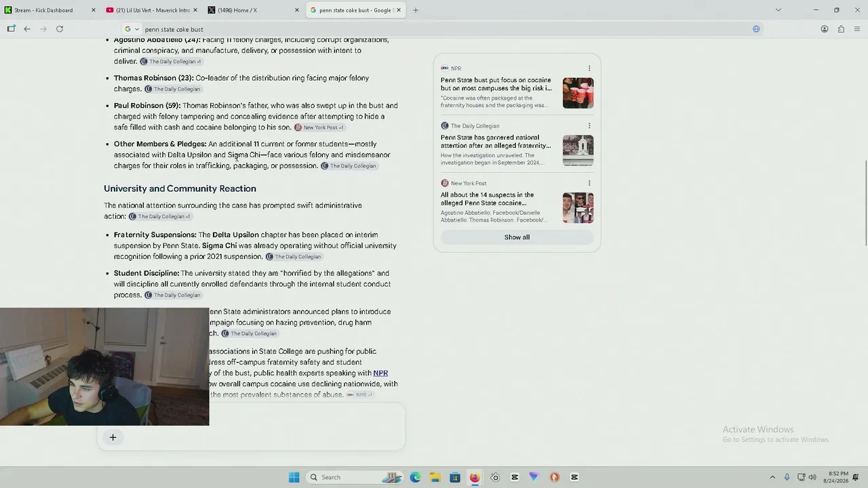Open the New York Post article suspects thumbnail

578,207
